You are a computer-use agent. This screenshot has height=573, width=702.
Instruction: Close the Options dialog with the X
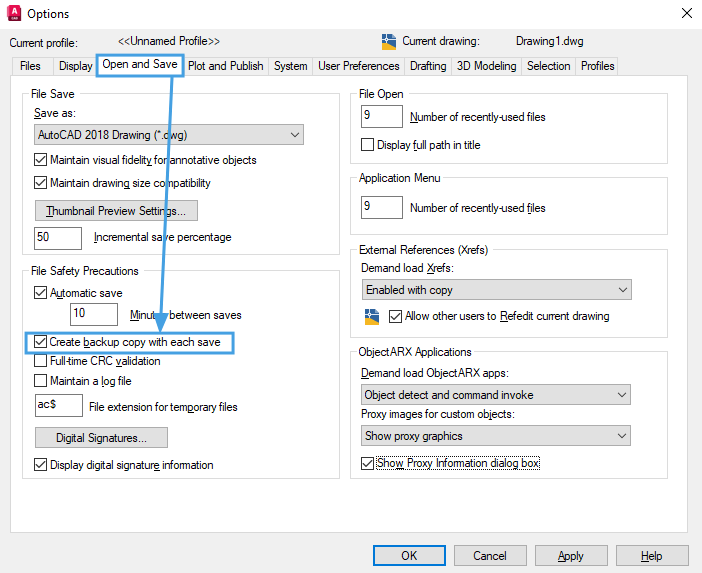tap(687, 13)
